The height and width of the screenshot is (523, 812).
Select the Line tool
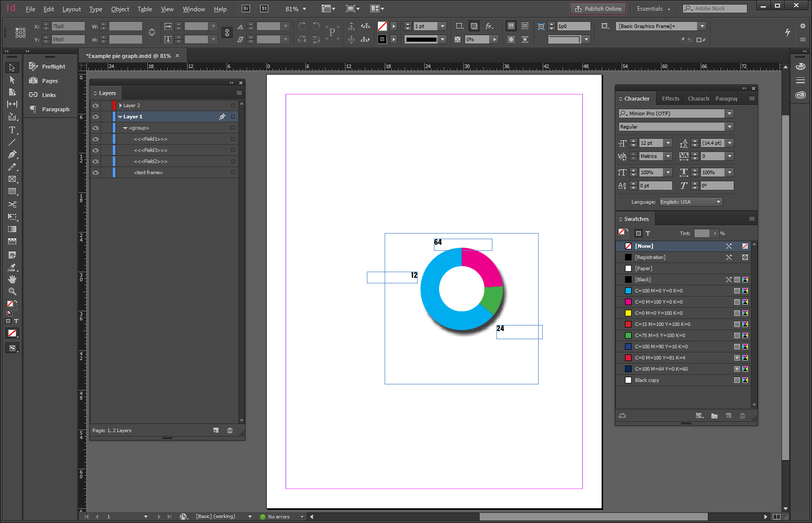[12, 142]
